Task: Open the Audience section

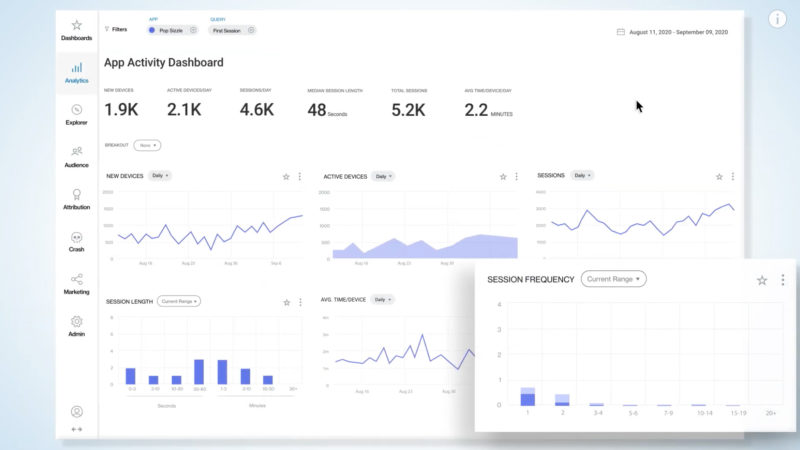Action: pos(77,152)
